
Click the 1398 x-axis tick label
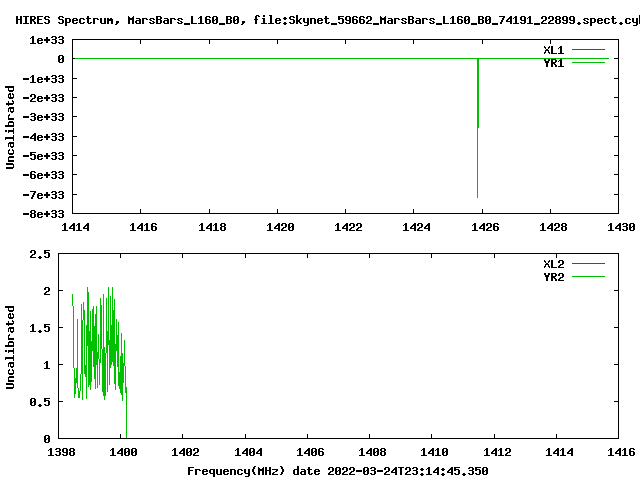[x=61, y=452]
